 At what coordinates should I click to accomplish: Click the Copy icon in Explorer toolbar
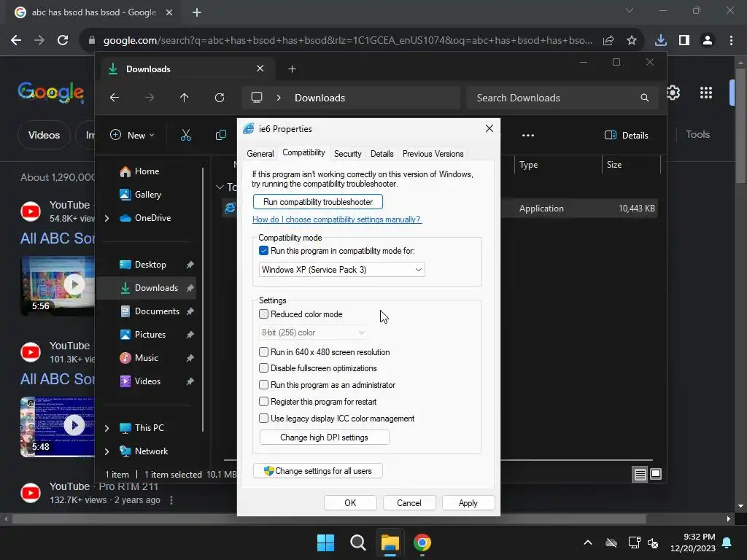click(x=220, y=135)
